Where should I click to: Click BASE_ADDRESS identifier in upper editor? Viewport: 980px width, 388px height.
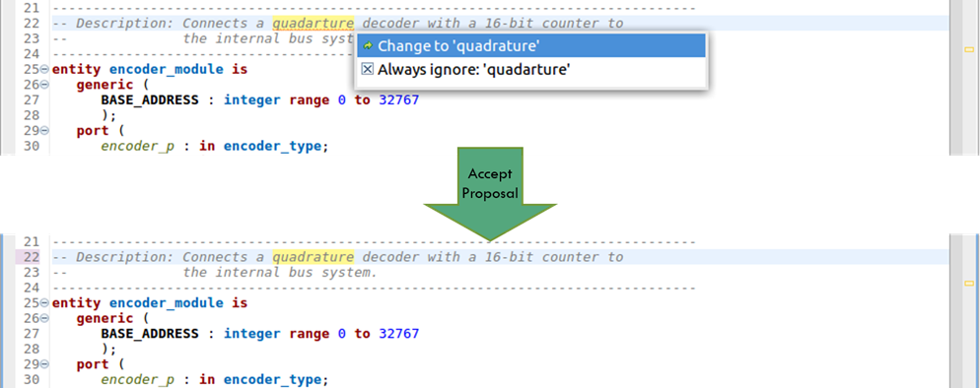pos(150,99)
